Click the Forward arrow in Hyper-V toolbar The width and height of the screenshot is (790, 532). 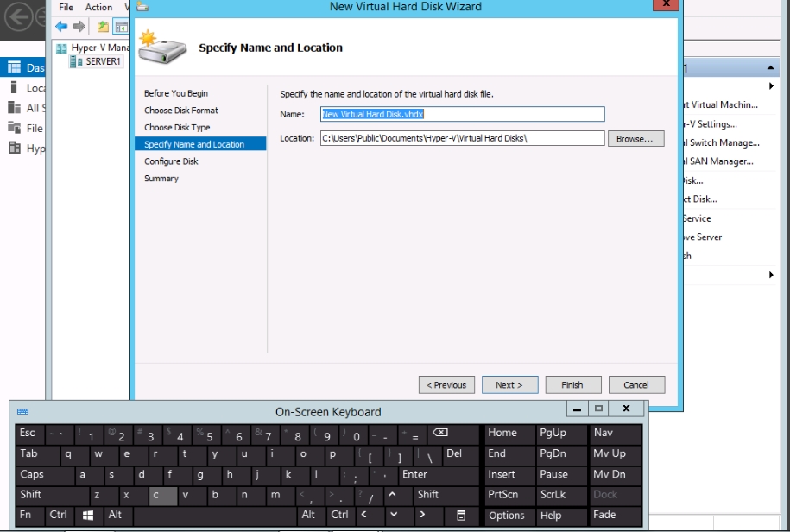click(79, 27)
